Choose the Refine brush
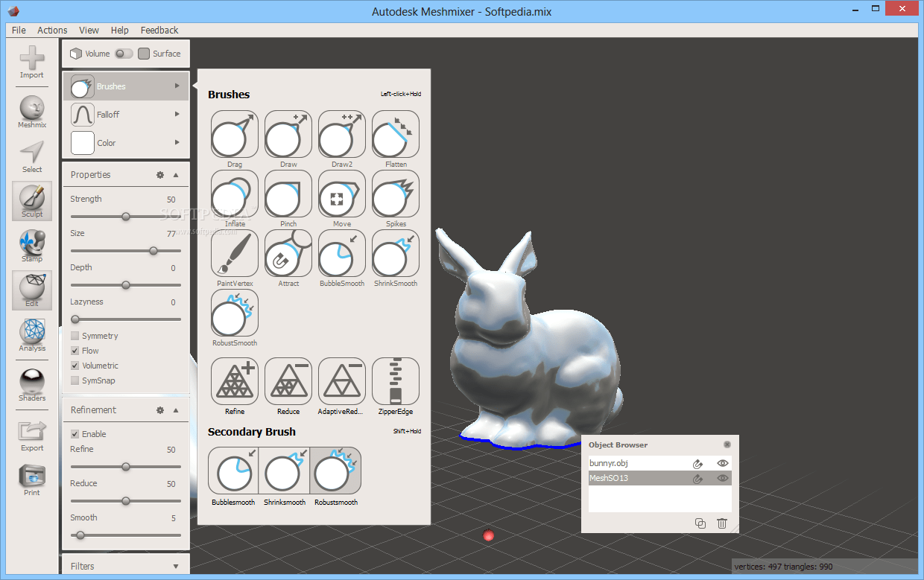This screenshot has height=580, width=924. [235, 381]
